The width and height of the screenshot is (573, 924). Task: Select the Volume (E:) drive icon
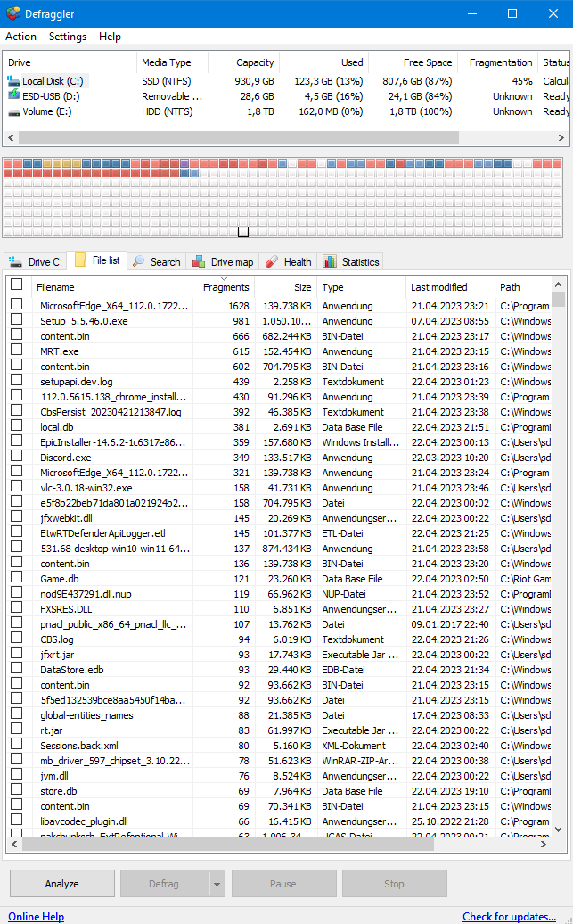[13, 111]
